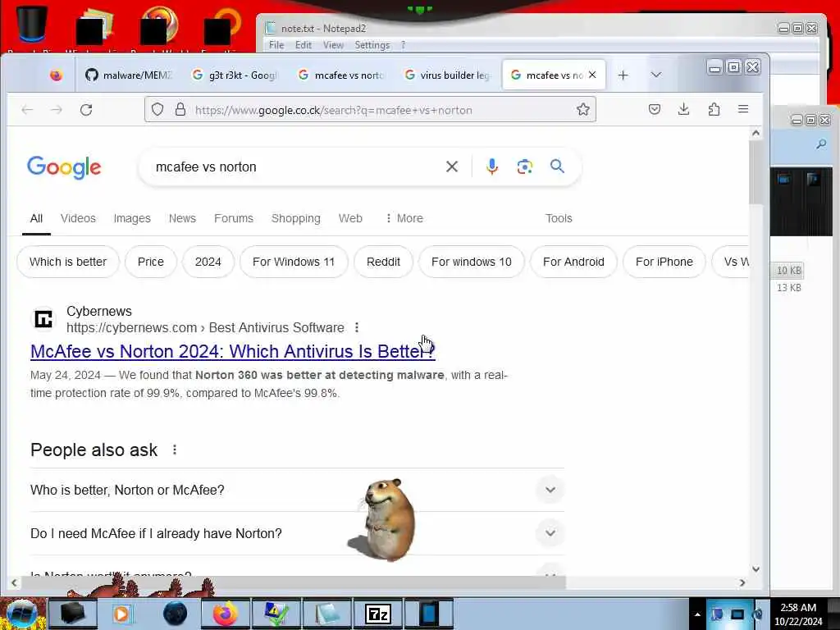Refine search with For windows 10 chip
This screenshot has height=630, width=840.
[x=472, y=262]
